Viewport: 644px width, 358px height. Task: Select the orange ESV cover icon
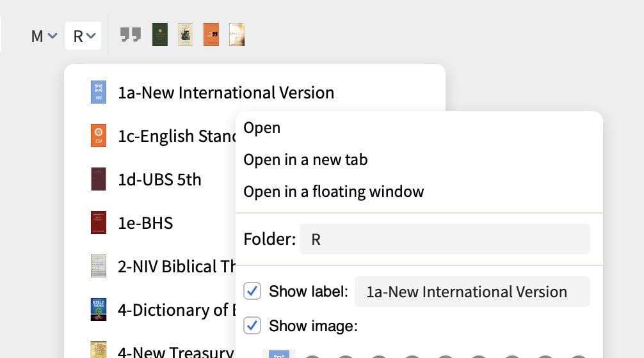point(99,136)
